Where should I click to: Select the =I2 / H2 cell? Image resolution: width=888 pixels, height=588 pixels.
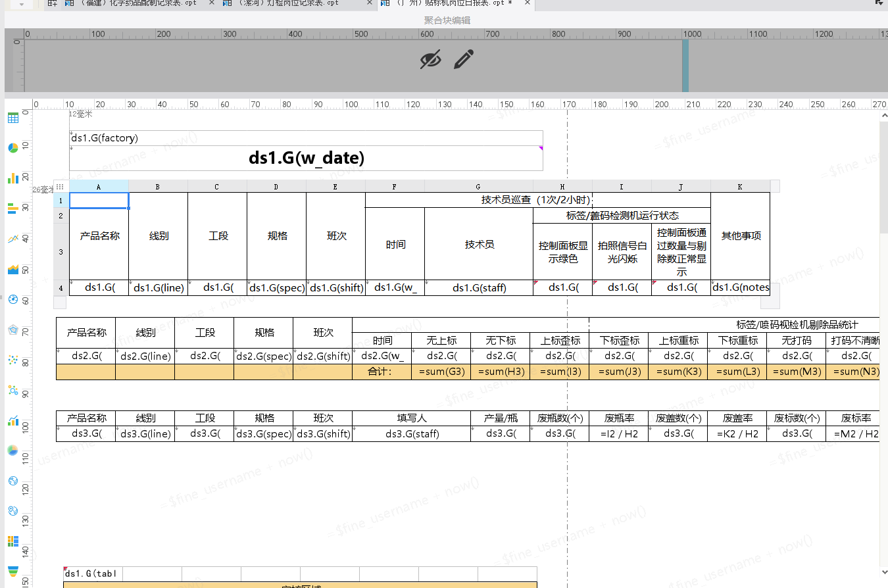tap(618, 434)
